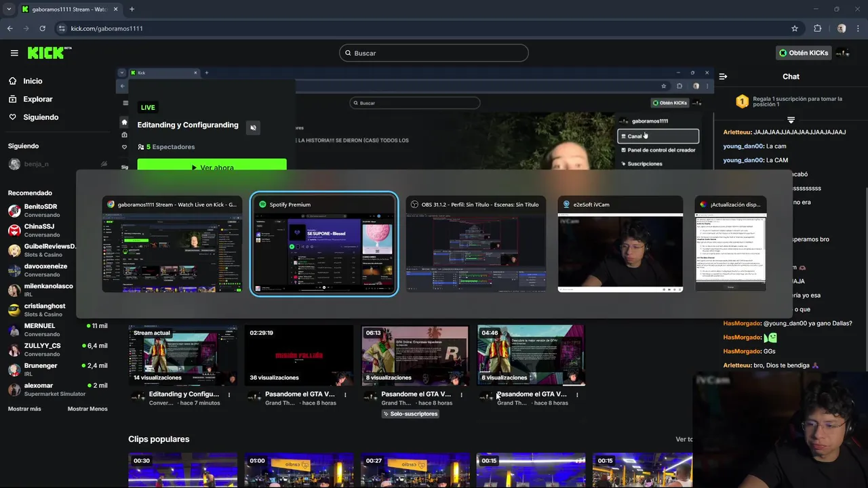The image size is (868, 488).
Task: Click the Solo-suscriptores badge
Action: [410, 413]
